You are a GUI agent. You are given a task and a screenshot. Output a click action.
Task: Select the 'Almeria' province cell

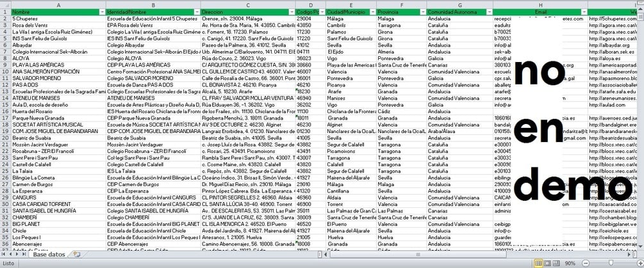click(401, 52)
